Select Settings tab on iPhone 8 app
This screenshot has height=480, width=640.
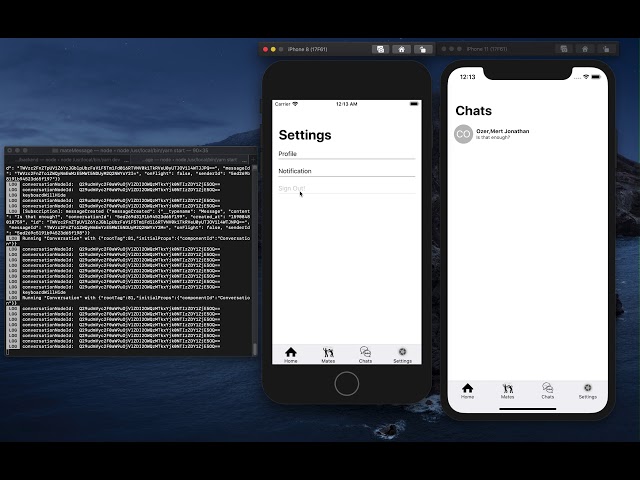click(402, 355)
